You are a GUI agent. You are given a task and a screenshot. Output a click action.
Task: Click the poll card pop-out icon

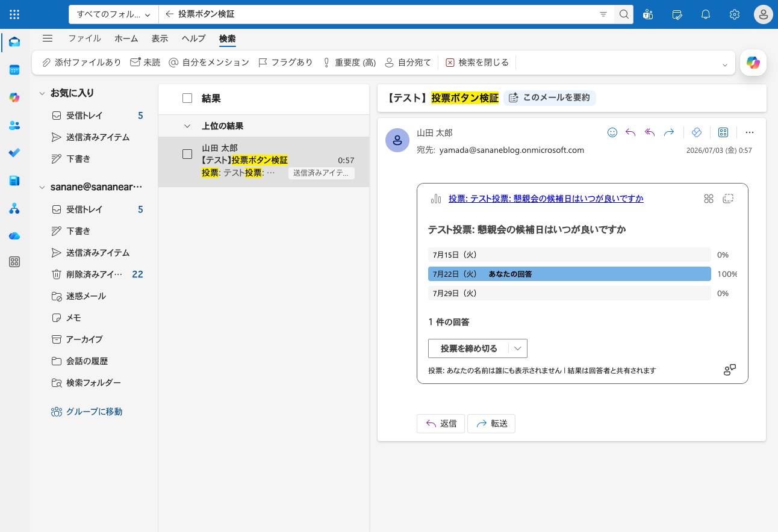[x=728, y=199]
